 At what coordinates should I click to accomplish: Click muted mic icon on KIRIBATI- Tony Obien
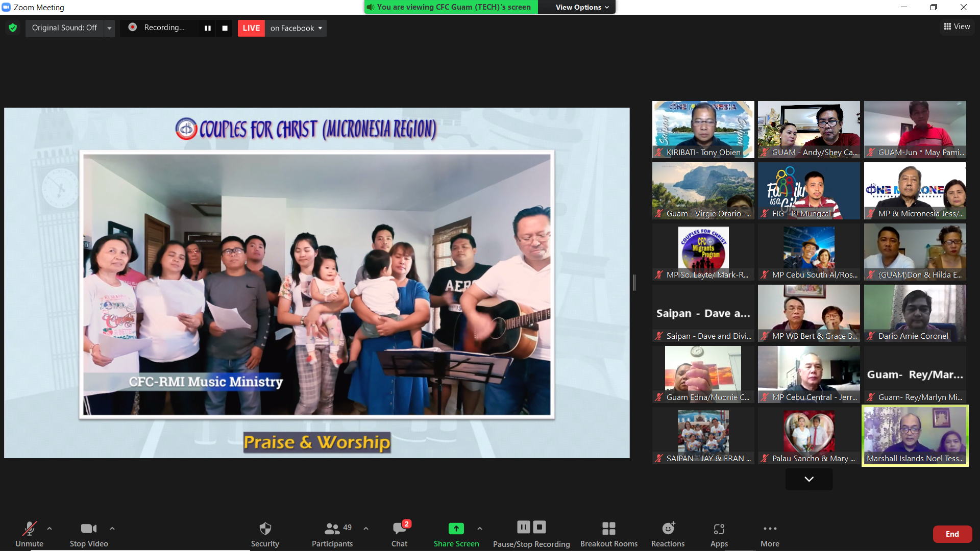659,152
